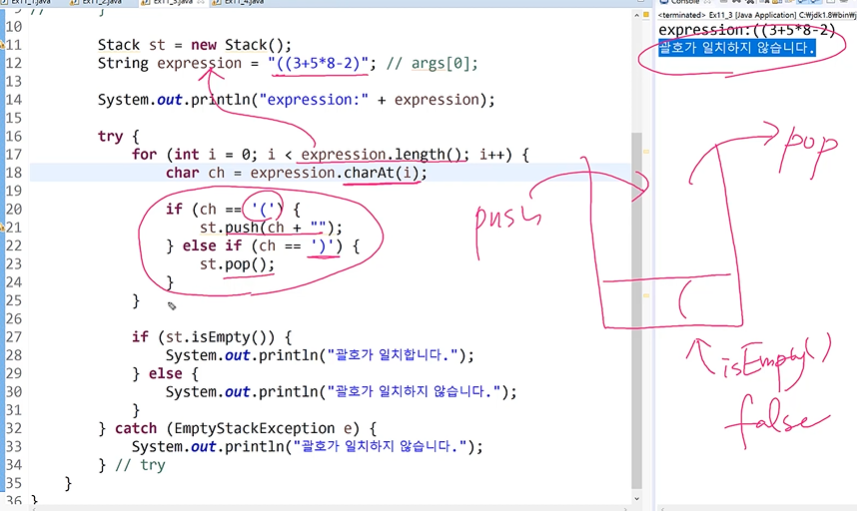Viewport: 857px width, 511px height.
Task: Click the string literal "((3+5*8-2)" on line 12
Action: [x=319, y=63]
